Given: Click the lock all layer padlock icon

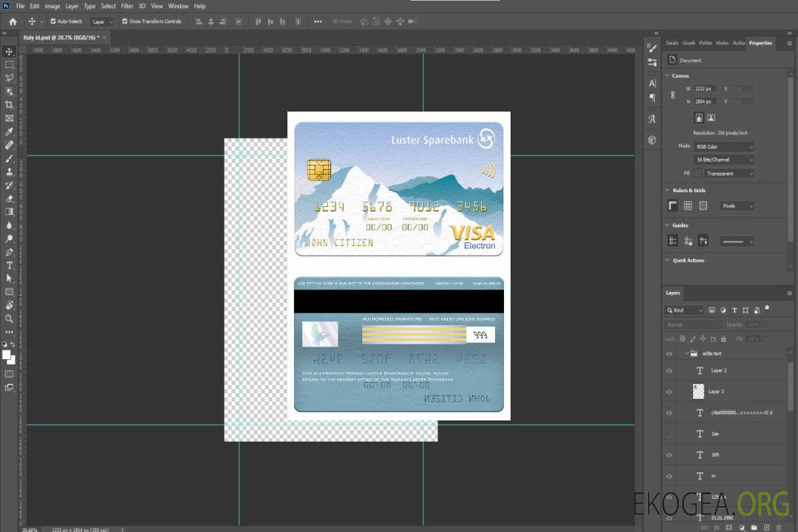Looking at the screenshot, I should point(723,338).
